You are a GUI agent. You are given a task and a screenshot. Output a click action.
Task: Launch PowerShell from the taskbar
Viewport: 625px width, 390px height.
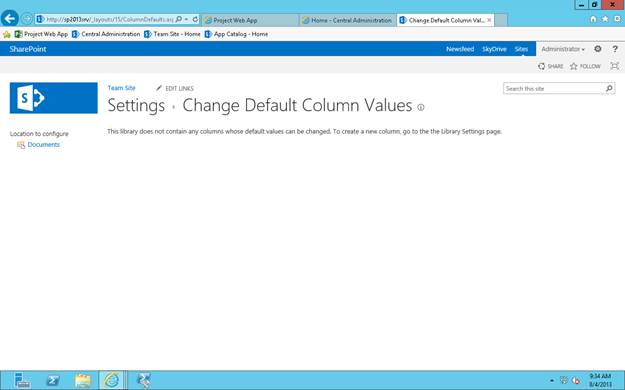coord(53,380)
